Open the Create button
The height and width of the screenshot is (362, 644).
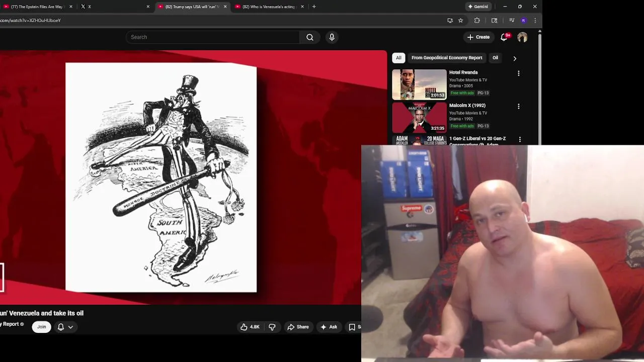coord(478,37)
